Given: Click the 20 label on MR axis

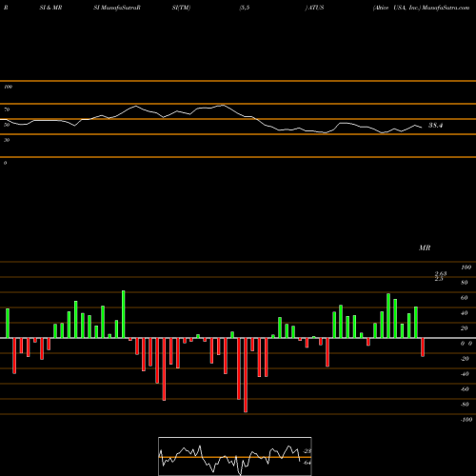Looking at the screenshot, I should (465, 328).
